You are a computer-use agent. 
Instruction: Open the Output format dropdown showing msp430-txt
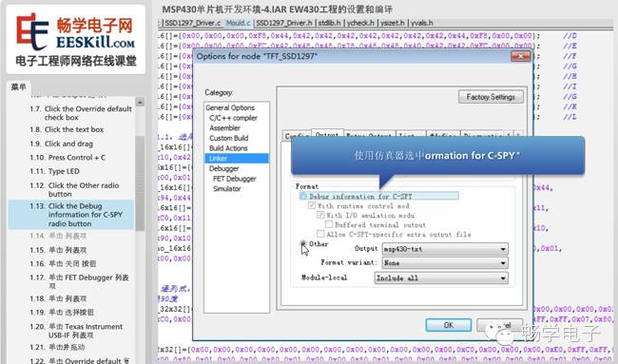click(445, 249)
